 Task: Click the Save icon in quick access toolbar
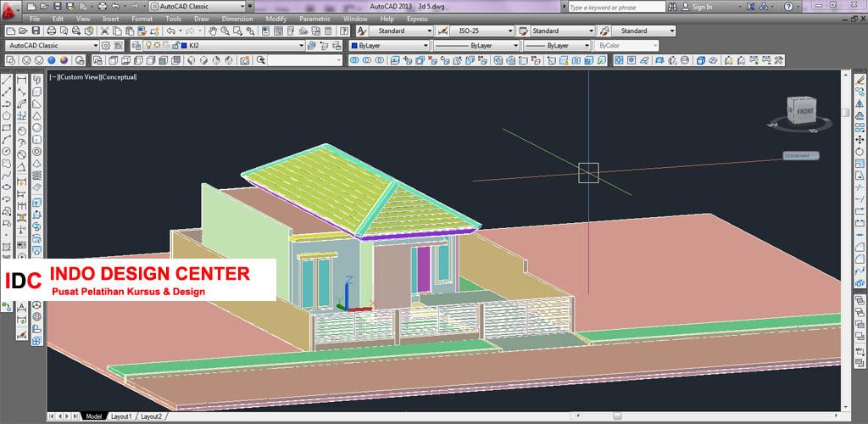click(56, 7)
